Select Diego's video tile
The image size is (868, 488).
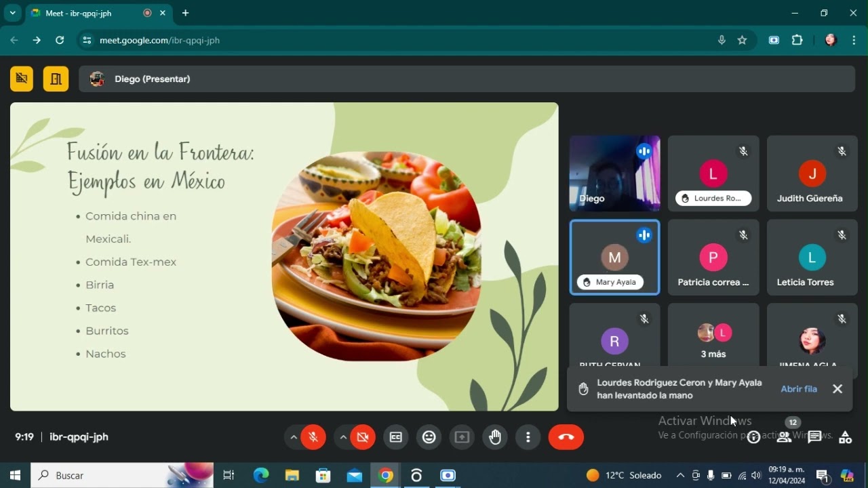[x=614, y=174]
